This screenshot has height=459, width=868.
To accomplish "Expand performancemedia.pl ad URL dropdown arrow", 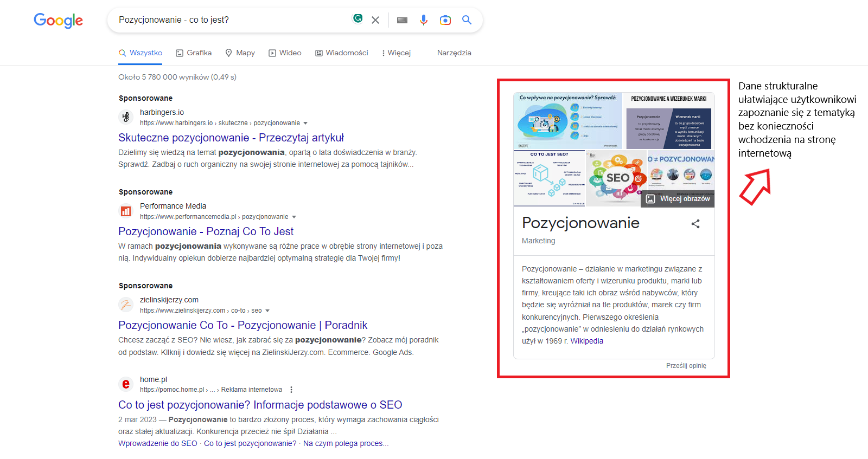I will [x=294, y=217].
